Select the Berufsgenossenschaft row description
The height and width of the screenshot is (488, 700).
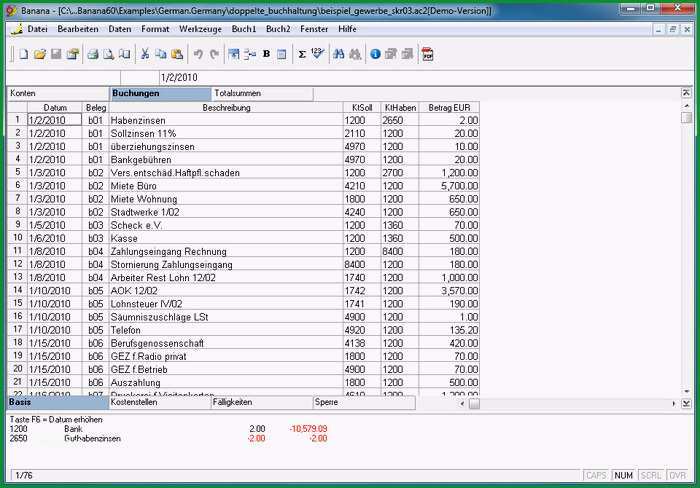pos(226,343)
